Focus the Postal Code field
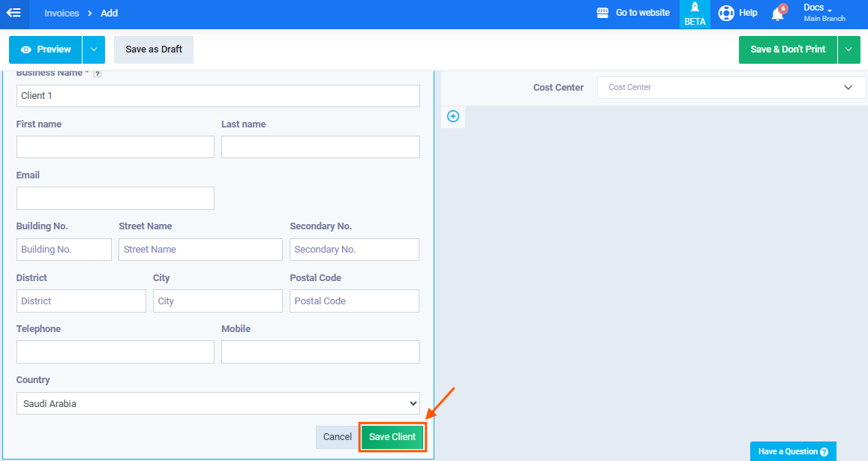This screenshot has width=868, height=461. 354,301
